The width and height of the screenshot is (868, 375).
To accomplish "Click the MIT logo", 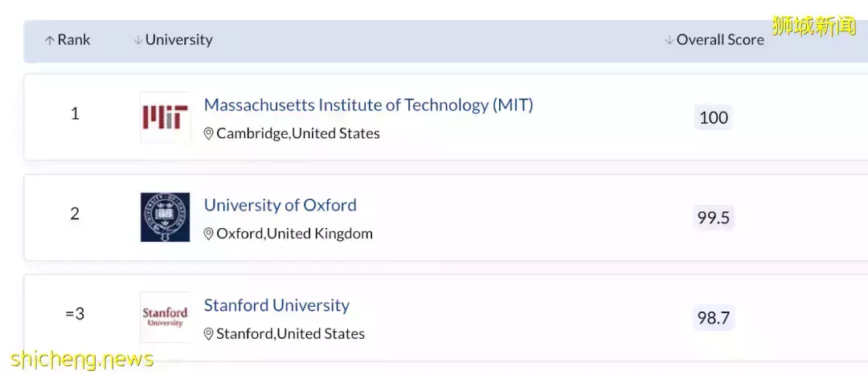I will (x=165, y=117).
